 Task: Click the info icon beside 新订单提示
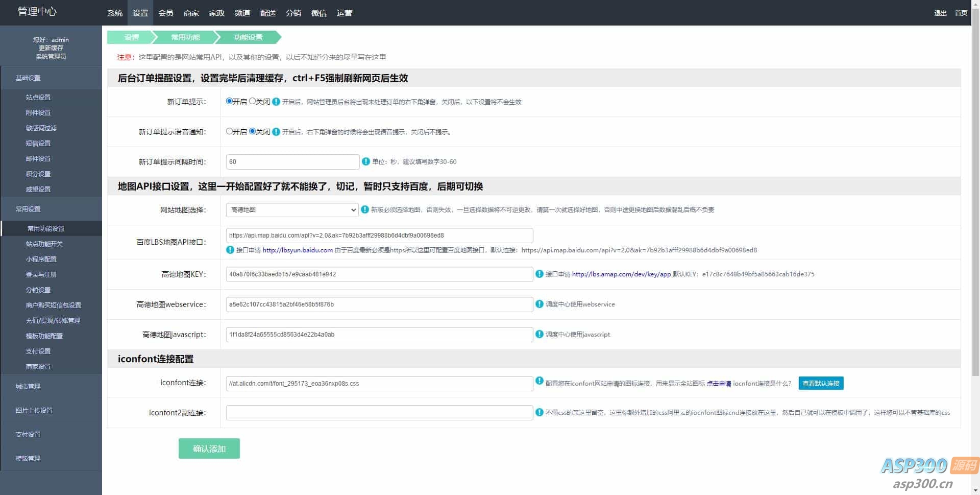click(276, 102)
